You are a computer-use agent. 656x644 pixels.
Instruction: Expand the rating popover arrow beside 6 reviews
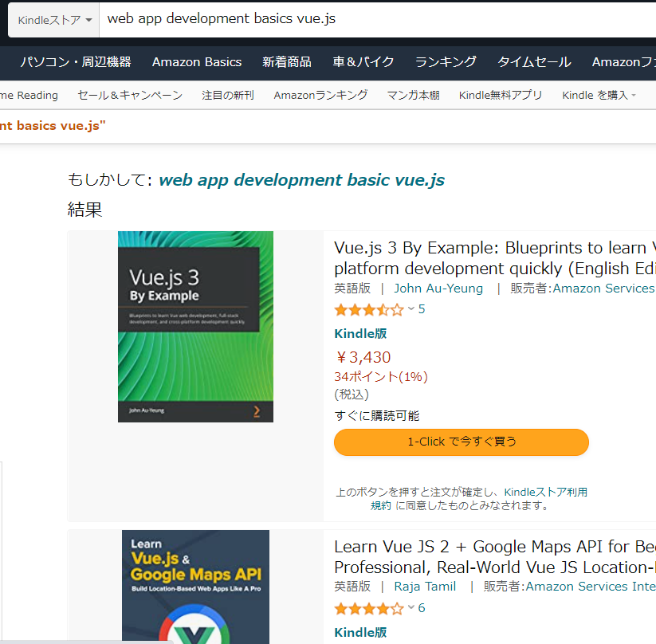coord(410,607)
